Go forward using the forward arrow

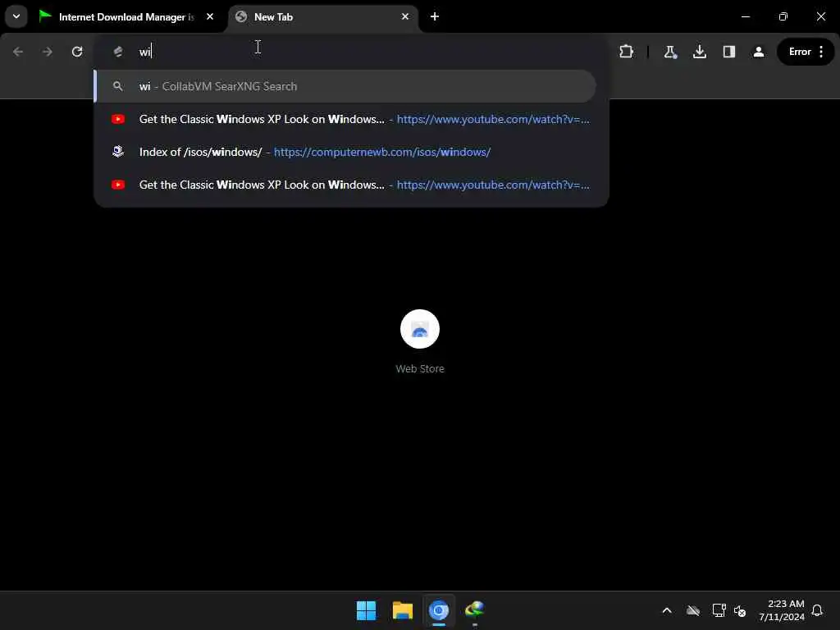(x=48, y=52)
